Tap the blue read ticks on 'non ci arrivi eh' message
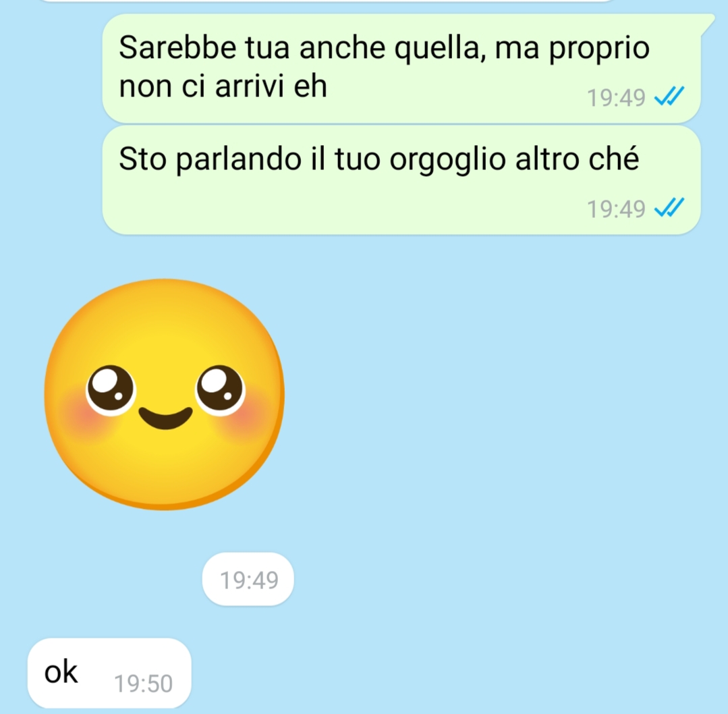The height and width of the screenshot is (714, 728). (x=669, y=97)
